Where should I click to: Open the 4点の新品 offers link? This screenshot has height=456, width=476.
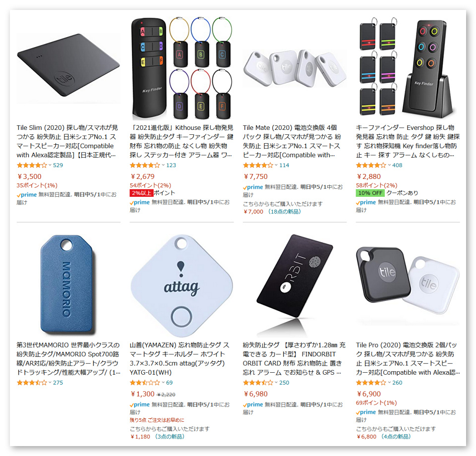click(x=396, y=437)
